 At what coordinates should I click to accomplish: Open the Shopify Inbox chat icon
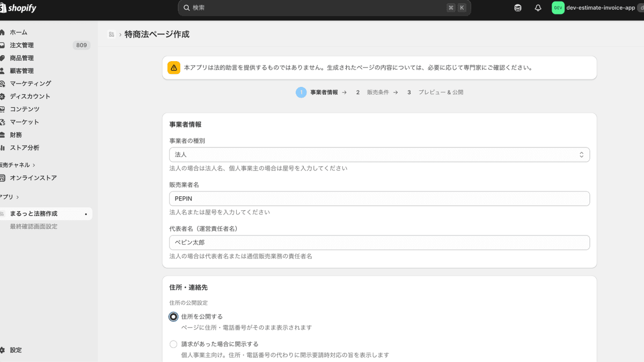point(517,8)
